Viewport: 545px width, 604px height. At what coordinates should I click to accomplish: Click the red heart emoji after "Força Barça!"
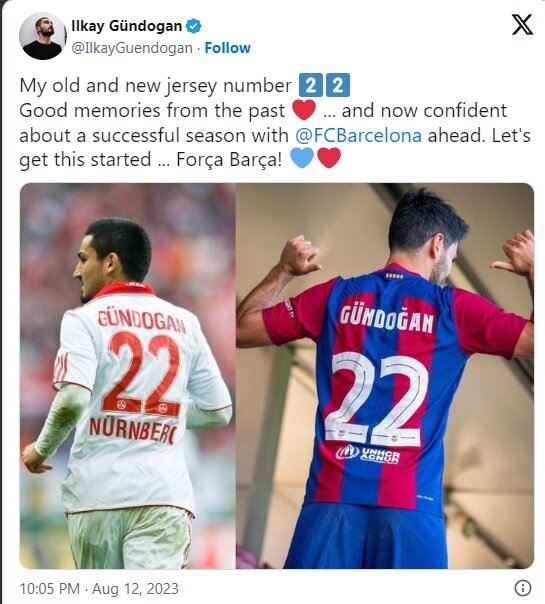click(x=329, y=158)
